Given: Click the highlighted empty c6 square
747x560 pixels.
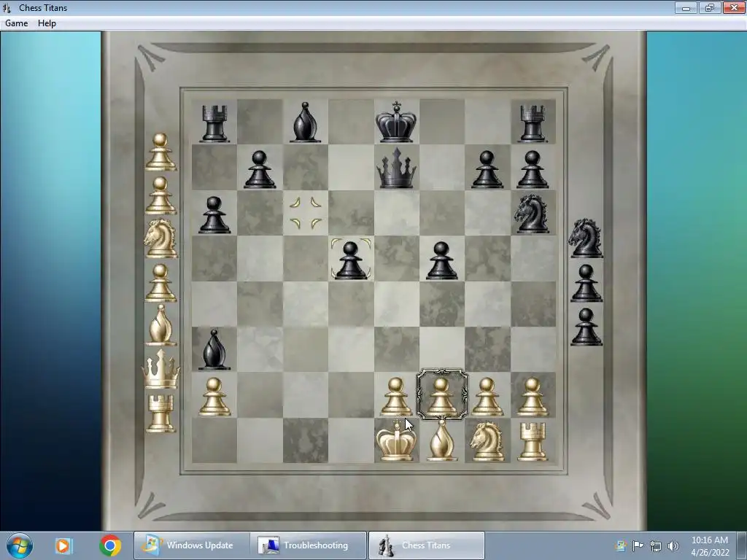Looking at the screenshot, I should [x=306, y=213].
